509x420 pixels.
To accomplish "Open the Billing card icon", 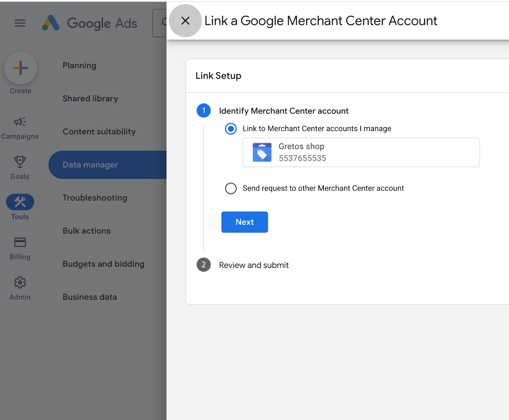I will tap(20, 242).
